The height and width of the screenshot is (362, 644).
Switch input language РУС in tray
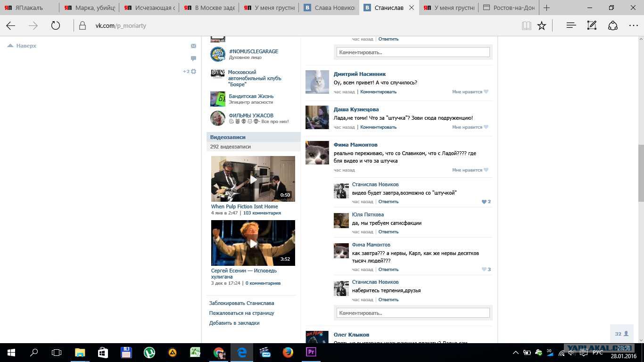coord(598,353)
